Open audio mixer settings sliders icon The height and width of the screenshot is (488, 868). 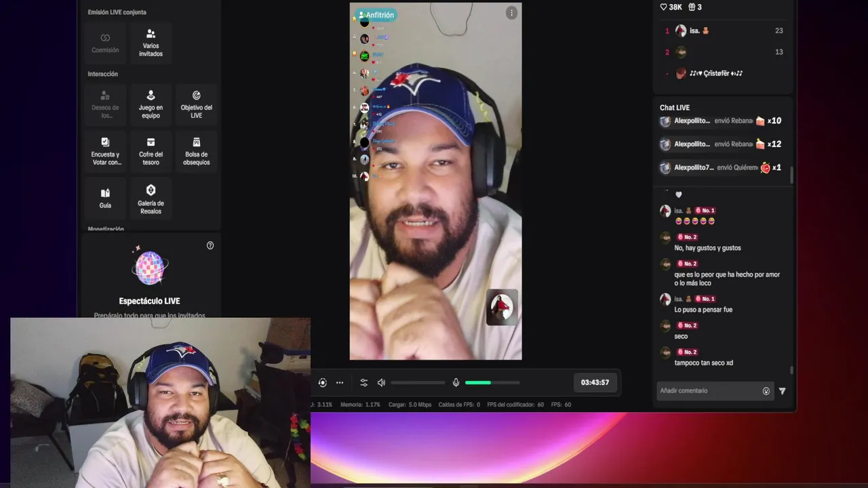click(x=363, y=382)
